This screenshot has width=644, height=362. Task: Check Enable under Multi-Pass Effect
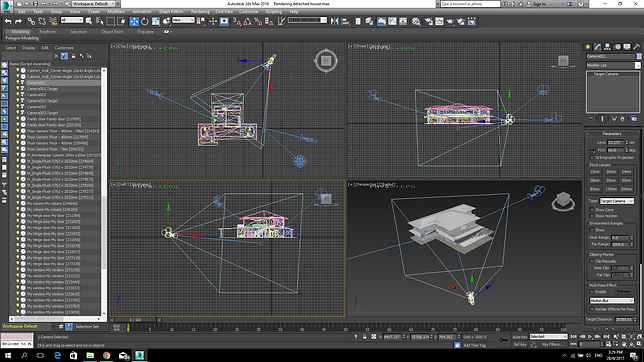[x=592, y=291]
